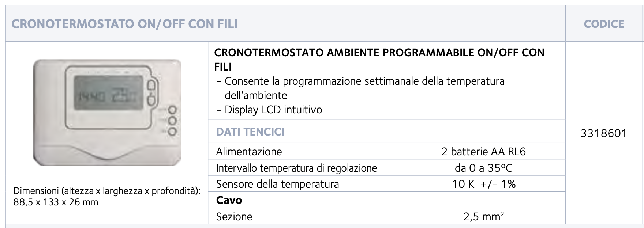This screenshot has height=228, width=644.
Task: Select the Alimentazione row label
Action: tap(249, 152)
